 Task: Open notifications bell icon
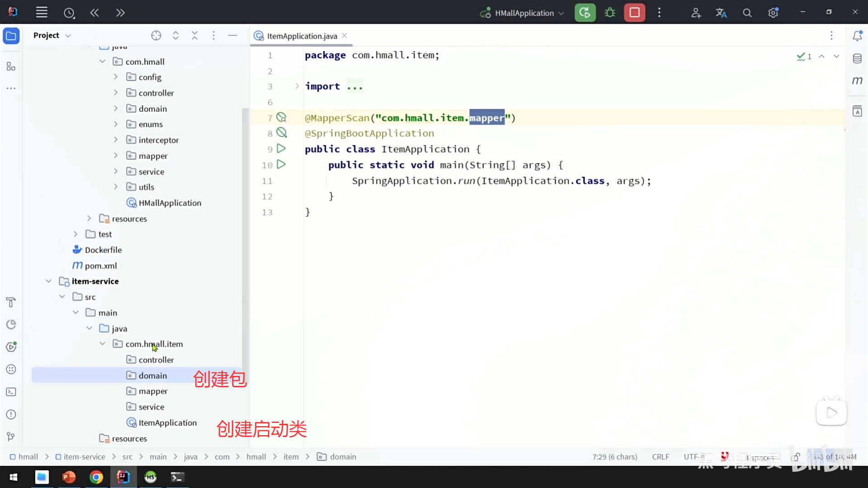pyautogui.click(x=857, y=36)
